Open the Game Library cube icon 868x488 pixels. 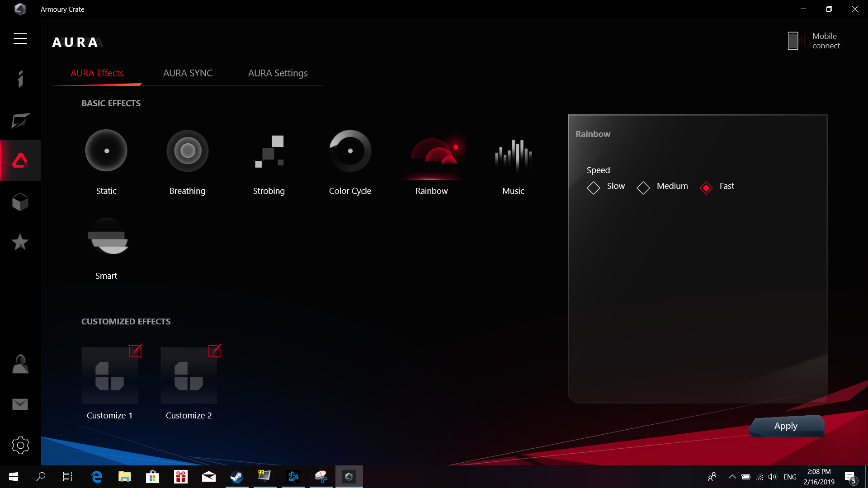click(20, 202)
